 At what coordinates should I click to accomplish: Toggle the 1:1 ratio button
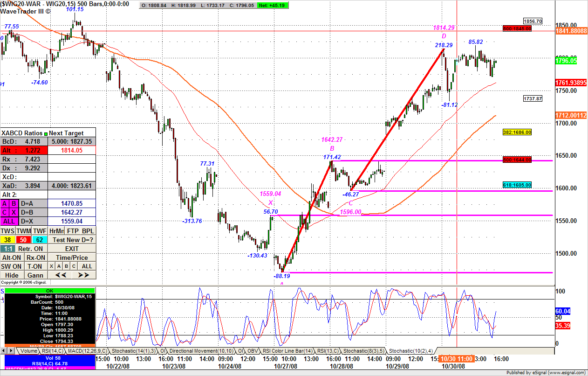(x=7, y=249)
